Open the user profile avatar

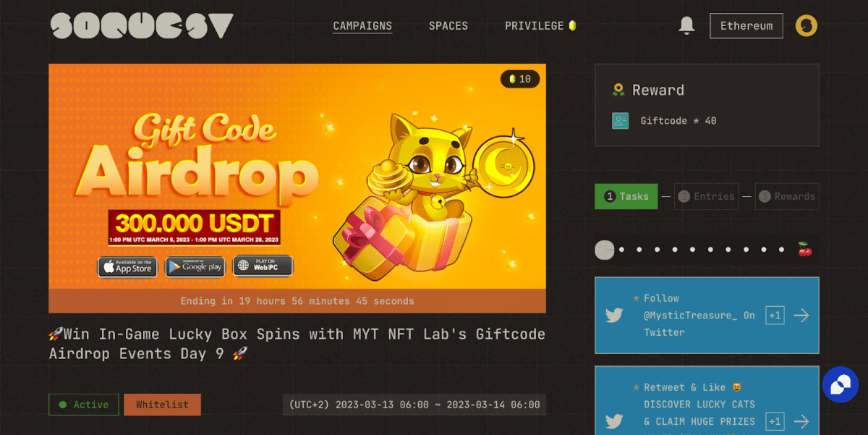pos(807,26)
